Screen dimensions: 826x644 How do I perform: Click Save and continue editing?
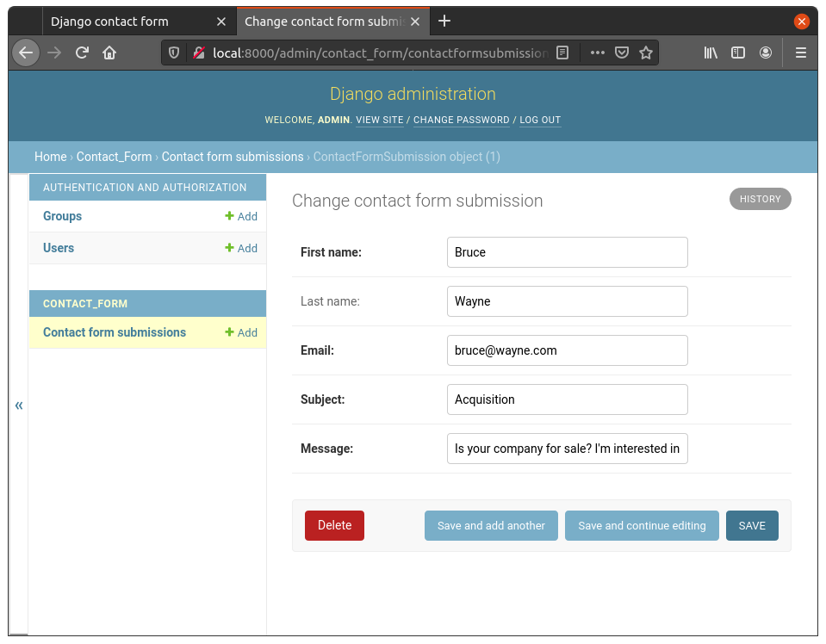click(642, 525)
